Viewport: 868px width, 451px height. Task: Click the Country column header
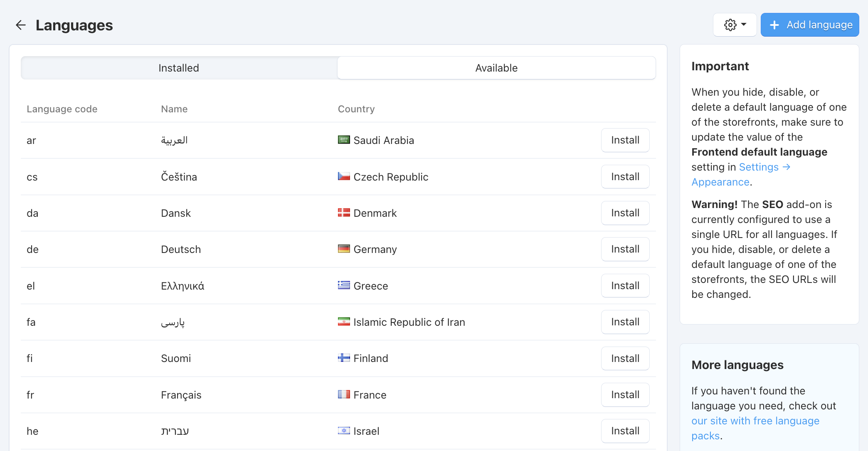pyautogui.click(x=356, y=109)
